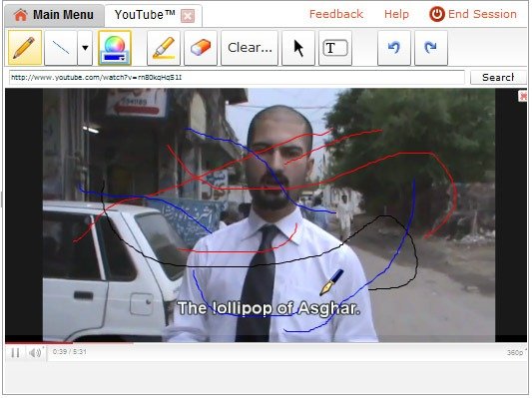The height and width of the screenshot is (398, 532).
Task: Open the Help link
Action: pyautogui.click(x=396, y=14)
